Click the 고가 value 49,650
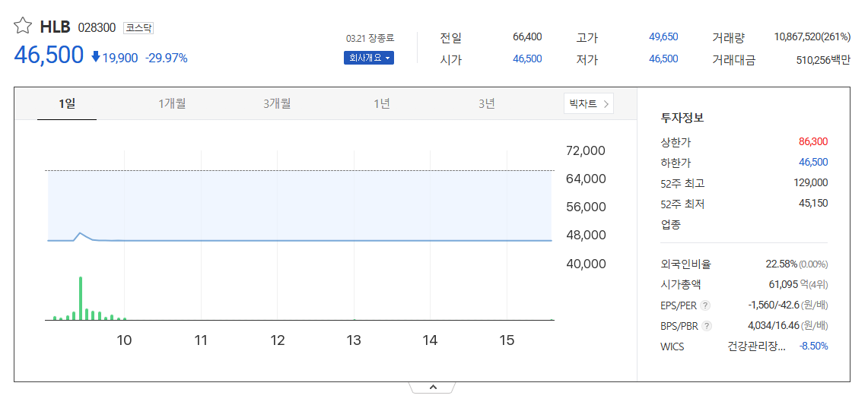Viewport: 868px width, 405px height. click(663, 37)
